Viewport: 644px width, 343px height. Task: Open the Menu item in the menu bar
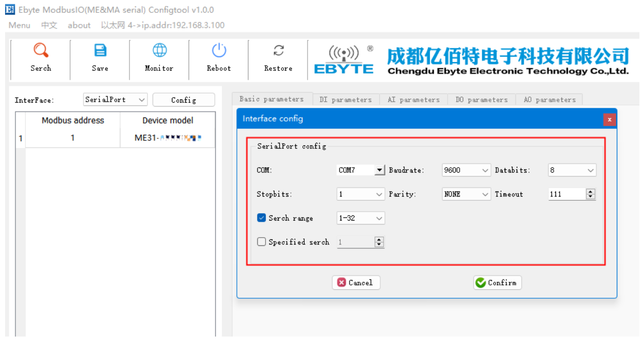19,25
